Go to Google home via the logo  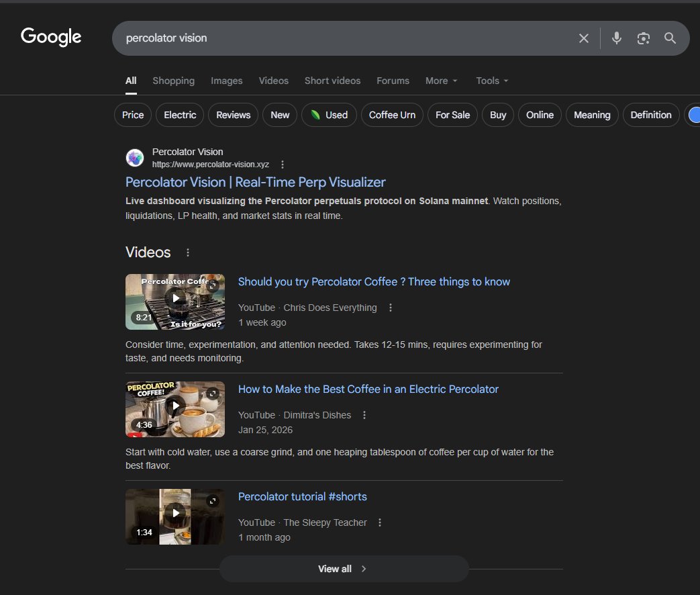click(x=51, y=37)
